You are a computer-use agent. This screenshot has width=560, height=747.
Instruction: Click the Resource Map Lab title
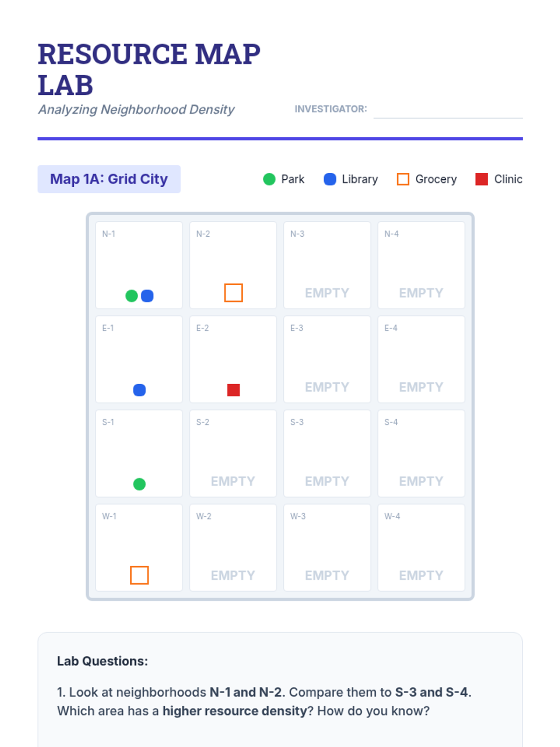(148, 69)
